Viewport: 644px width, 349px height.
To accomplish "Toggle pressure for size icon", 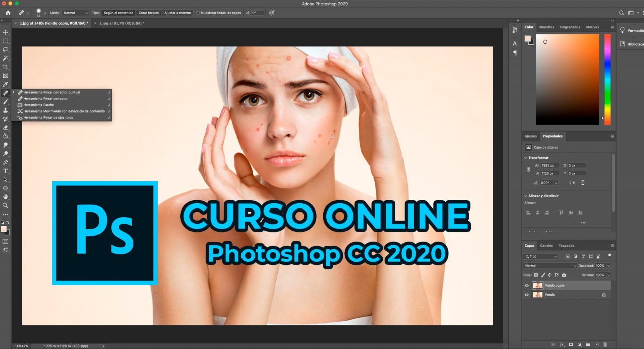I will tap(272, 13).
